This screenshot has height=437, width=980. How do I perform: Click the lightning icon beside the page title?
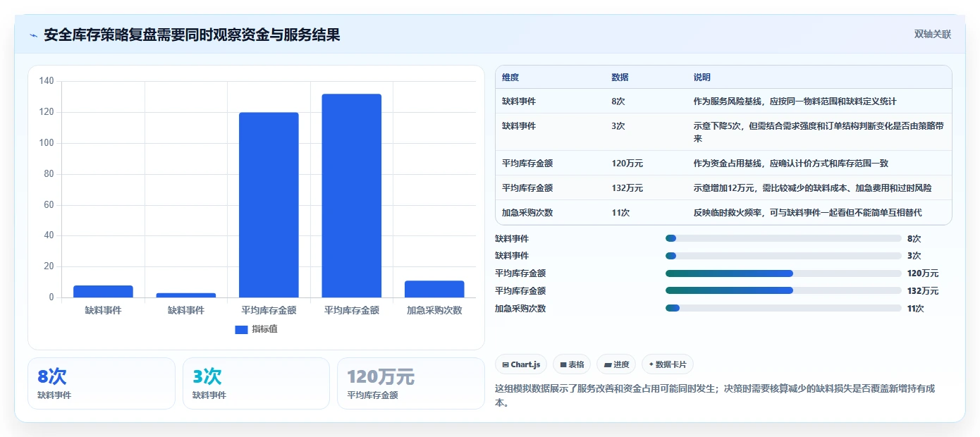coord(33,35)
